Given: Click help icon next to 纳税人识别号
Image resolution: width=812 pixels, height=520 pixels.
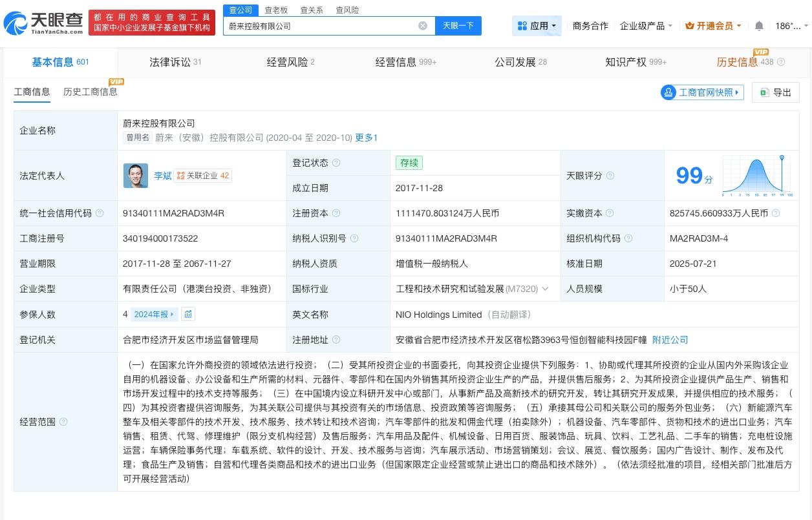Looking at the screenshot, I should click(x=354, y=238).
